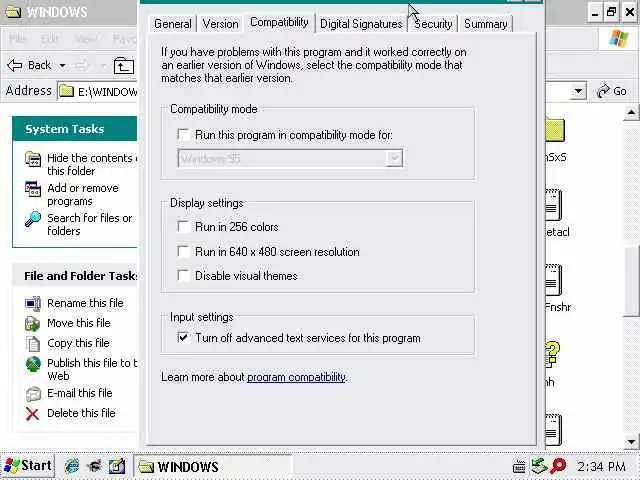640x480 pixels.
Task: Open the Start menu
Action: 28,466
